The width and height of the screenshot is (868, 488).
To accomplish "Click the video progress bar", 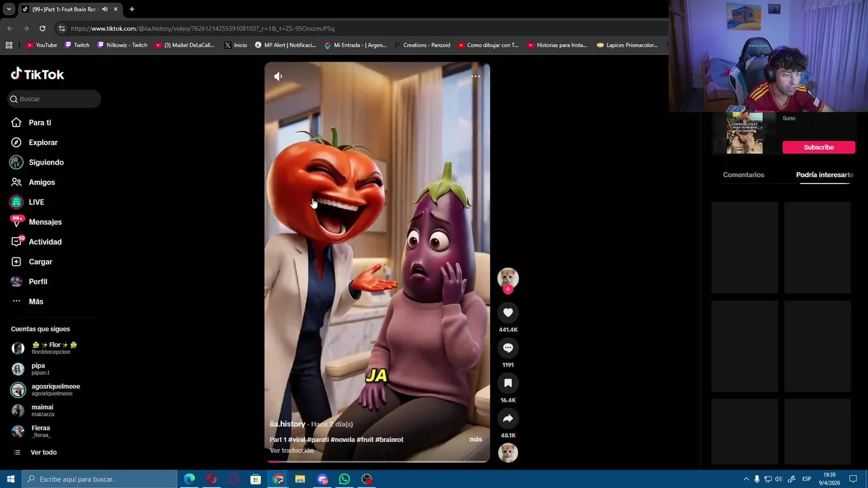I will 377,462.
